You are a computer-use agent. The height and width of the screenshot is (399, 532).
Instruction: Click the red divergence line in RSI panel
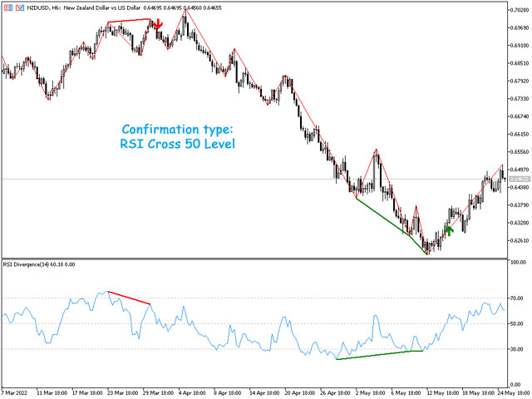click(129, 298)
